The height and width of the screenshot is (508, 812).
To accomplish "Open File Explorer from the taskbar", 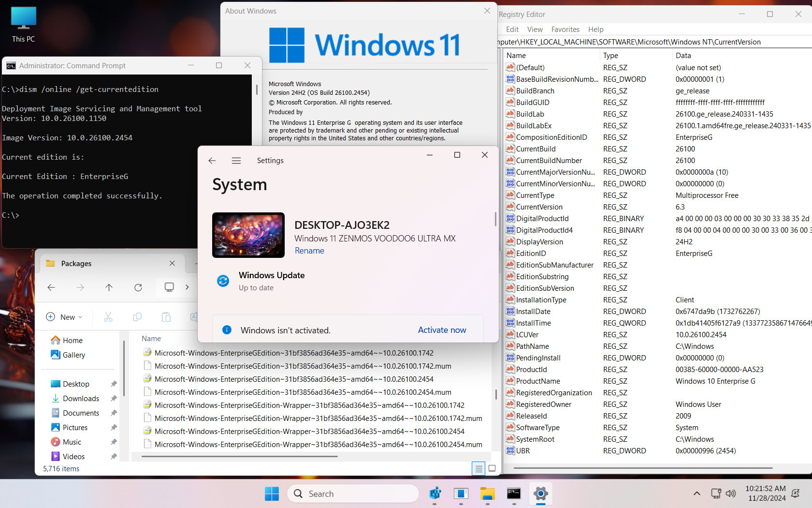I will 488,493.
